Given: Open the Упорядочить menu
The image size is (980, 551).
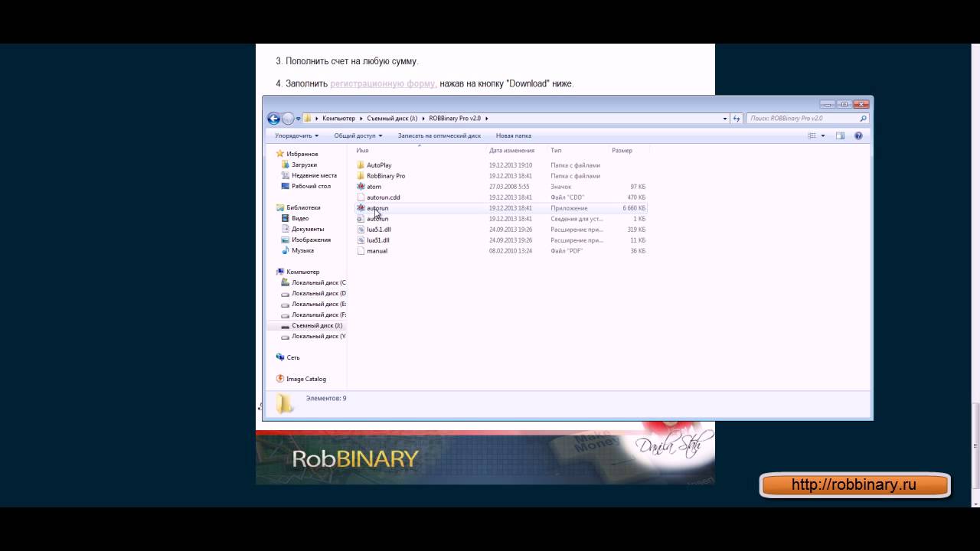Looking at the screenshot, I should click(x=297, y=135).
